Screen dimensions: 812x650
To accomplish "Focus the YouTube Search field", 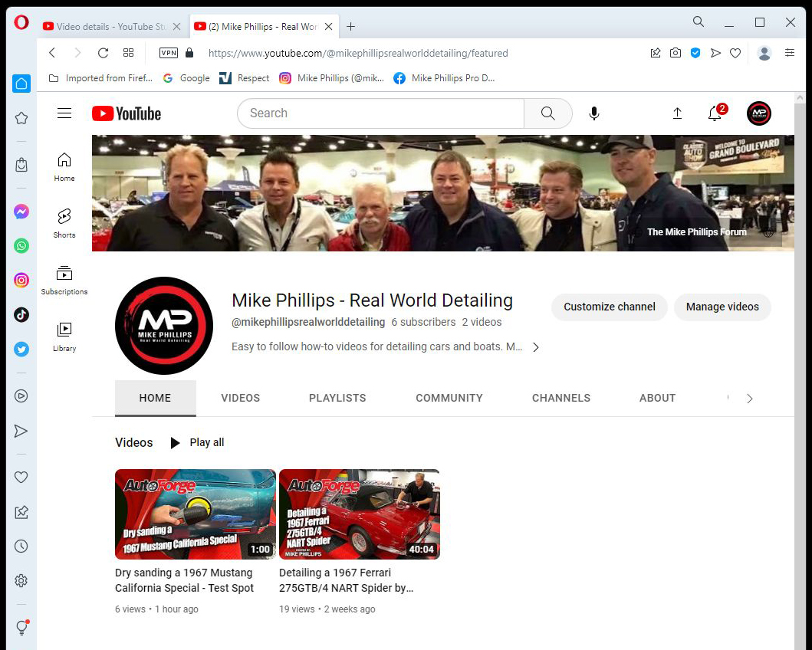I will (x=380, y=113).
